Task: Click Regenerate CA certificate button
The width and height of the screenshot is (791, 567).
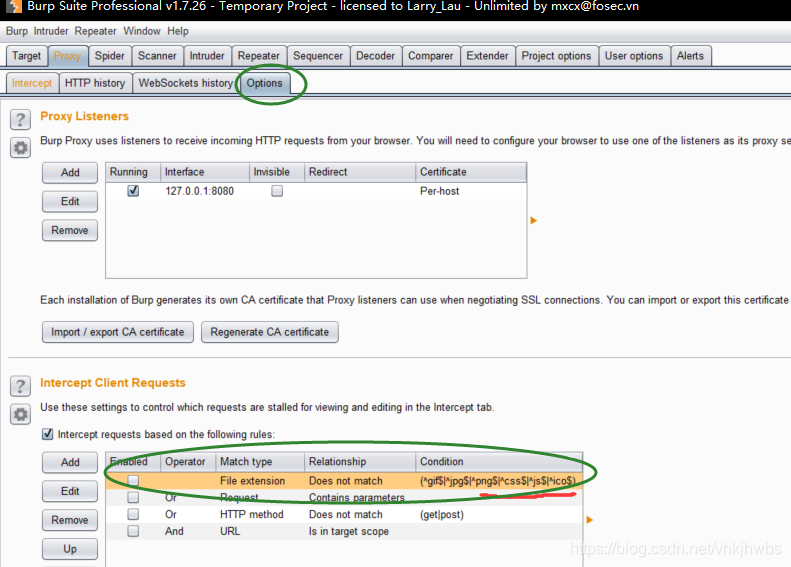Action: pyautogui.click(x=269, y=332)
